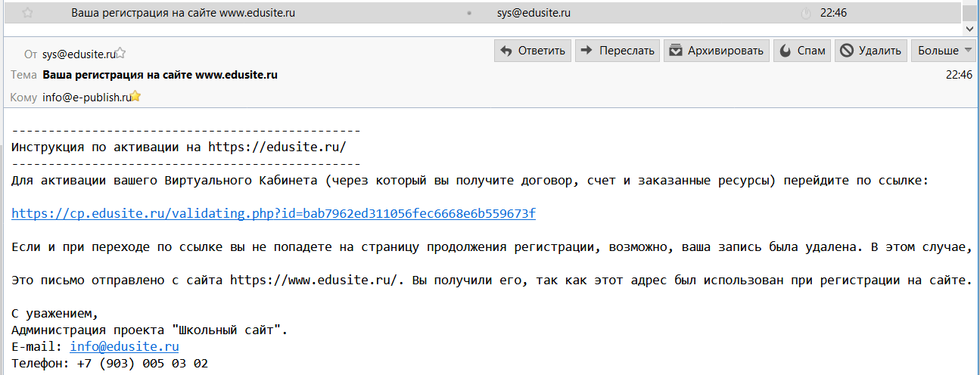Image resolution: width=980 pixels, height=375 pixels.
Task: Archive the message with Архивировать
Action: click(x=717, y=51)
